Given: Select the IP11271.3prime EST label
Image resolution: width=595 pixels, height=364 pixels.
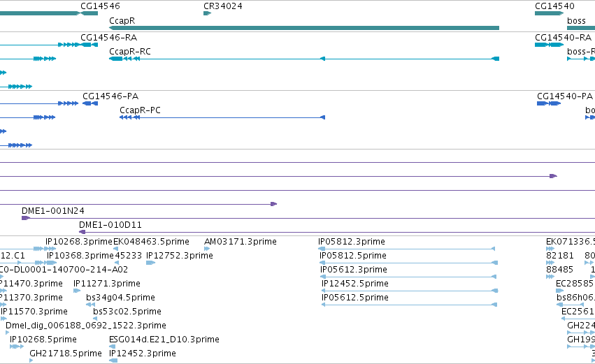Looking at the screenshot, I should point(107,284).
